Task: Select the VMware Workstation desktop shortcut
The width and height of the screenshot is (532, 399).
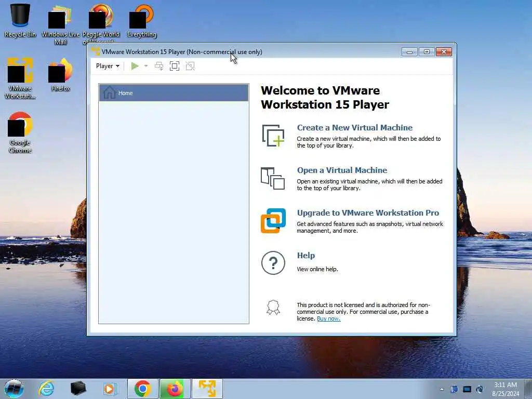Action: pos(20,78)
